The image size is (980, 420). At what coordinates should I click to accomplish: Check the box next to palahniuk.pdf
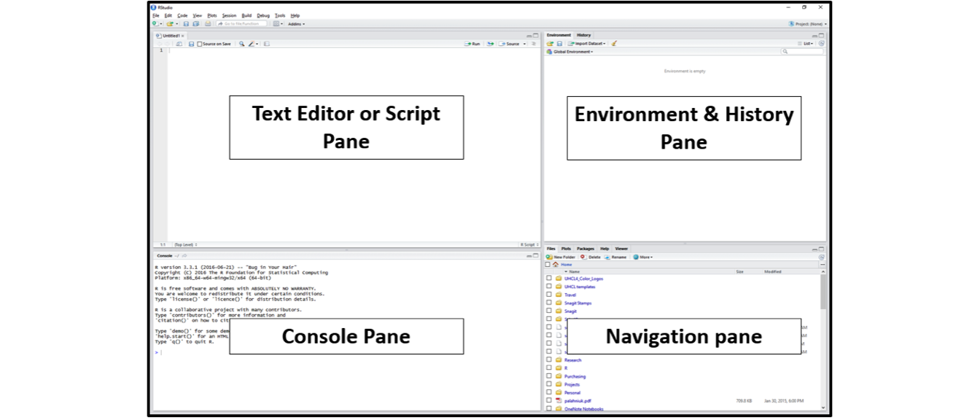(548, 400)
